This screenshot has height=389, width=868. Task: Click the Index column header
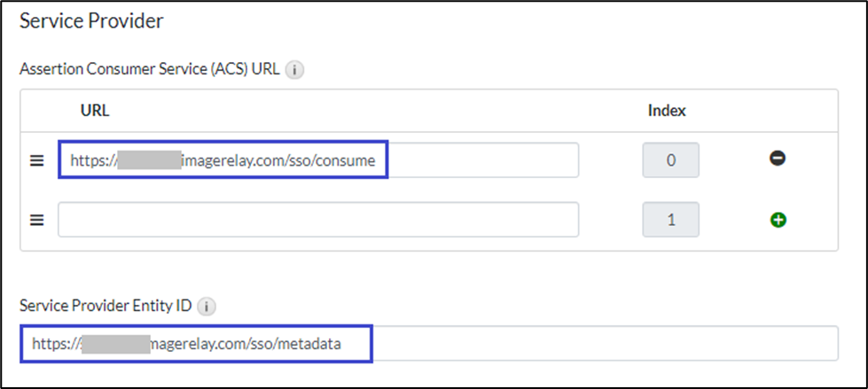(667, 111)
